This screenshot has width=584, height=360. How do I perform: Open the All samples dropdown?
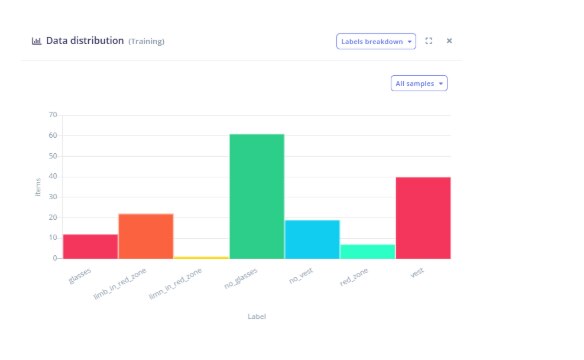click(x=419, y=83)
